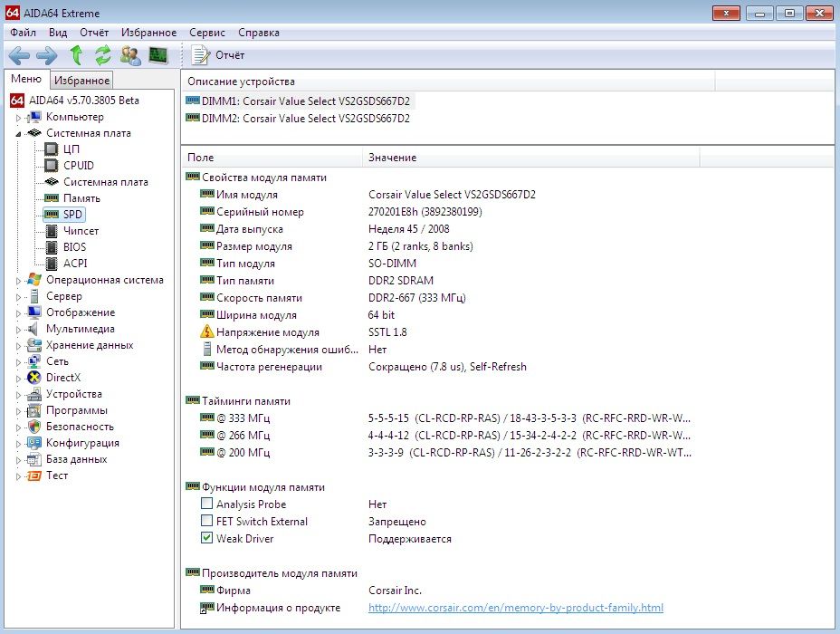
Task: Select the DirectX tree item
Action: tap(63, 378)
